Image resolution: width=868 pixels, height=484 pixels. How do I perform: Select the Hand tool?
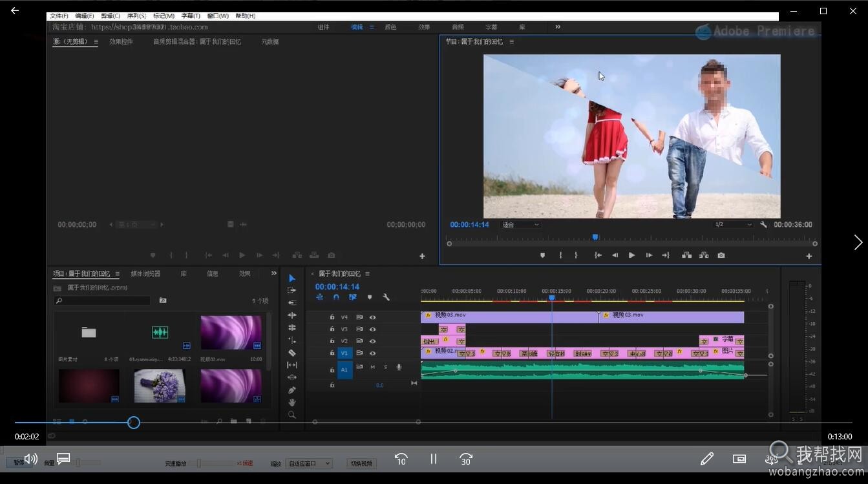tap(292, 403)
